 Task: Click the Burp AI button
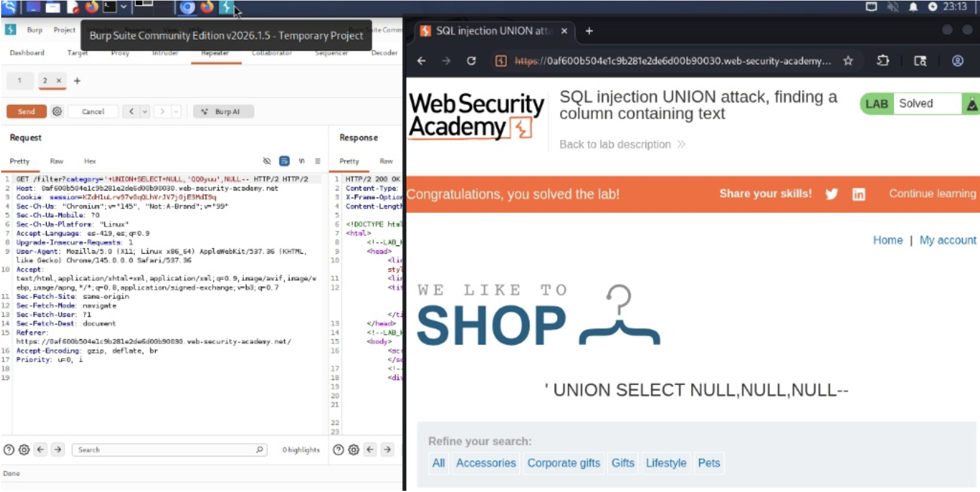point(221,111)
